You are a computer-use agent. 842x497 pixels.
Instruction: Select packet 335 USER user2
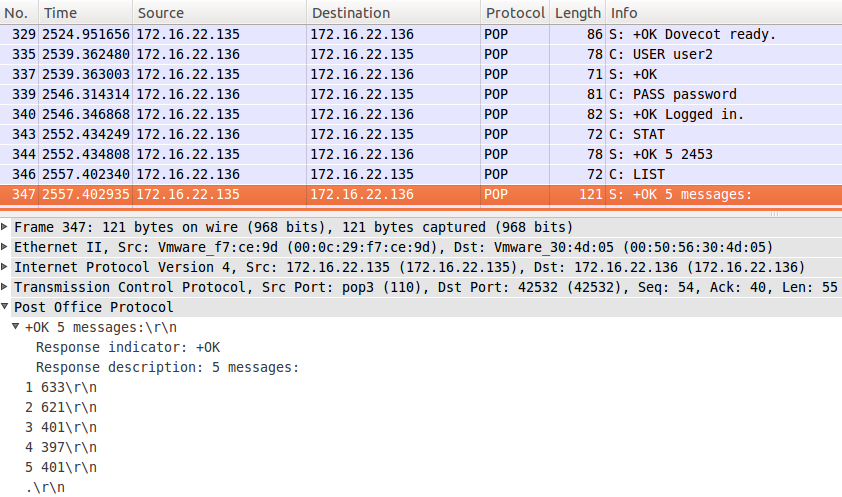pos(421,54)
